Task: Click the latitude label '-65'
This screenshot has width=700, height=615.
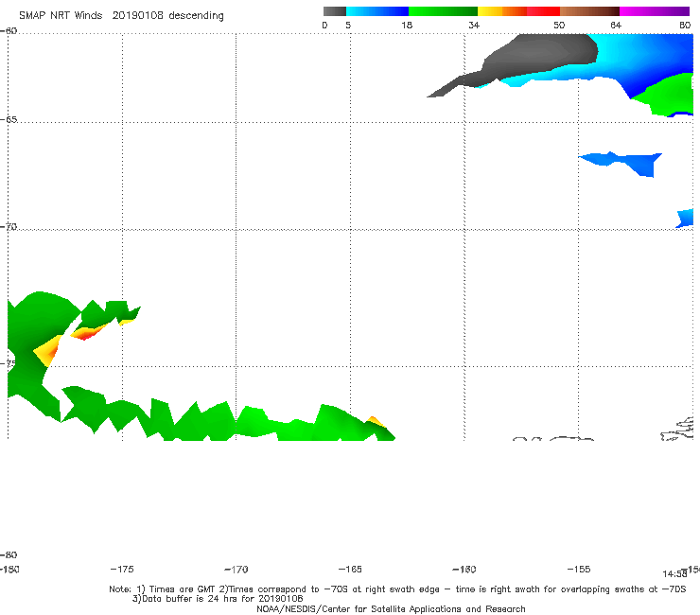Action: click(x=9, y=120)
